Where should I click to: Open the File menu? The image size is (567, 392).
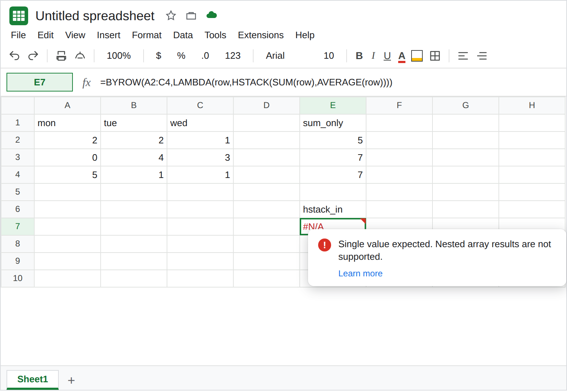click(x=18, y=35)
